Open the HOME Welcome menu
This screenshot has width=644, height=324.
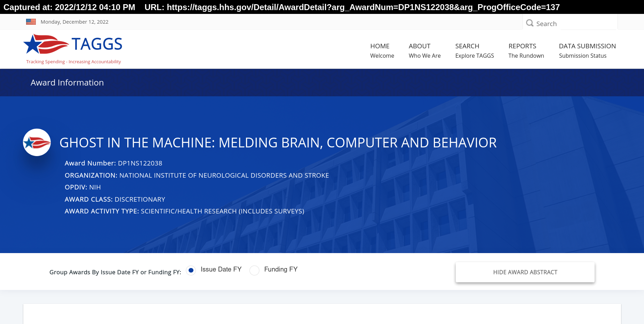(382, 51)
